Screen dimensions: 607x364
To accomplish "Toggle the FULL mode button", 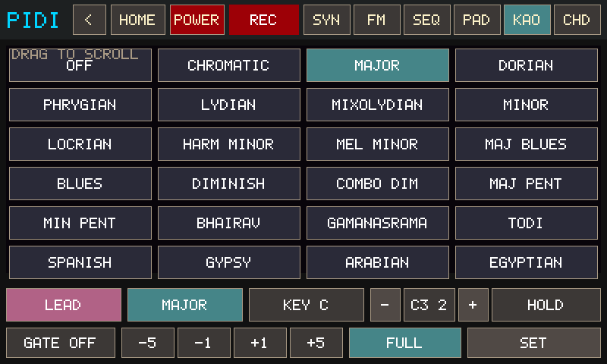I will [x=405, y=343].
